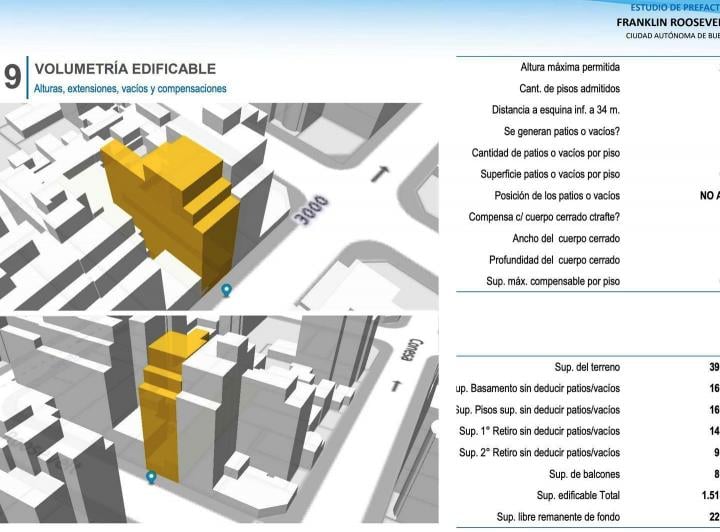This screenshot has height=532, width=720.
Task: Click the "Conesa" street name label
Action: 412,349
